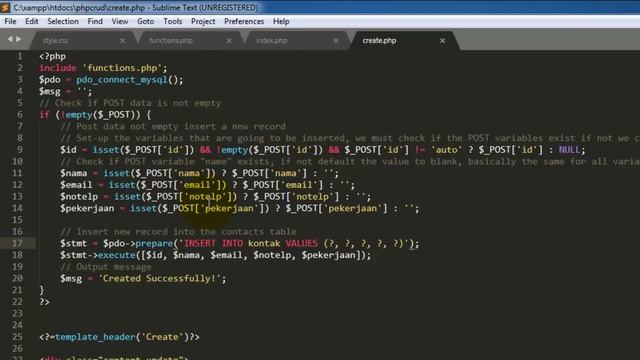Click line number 1 in gutter
Screen dimensions: 640x360
[x=20, y=56]
